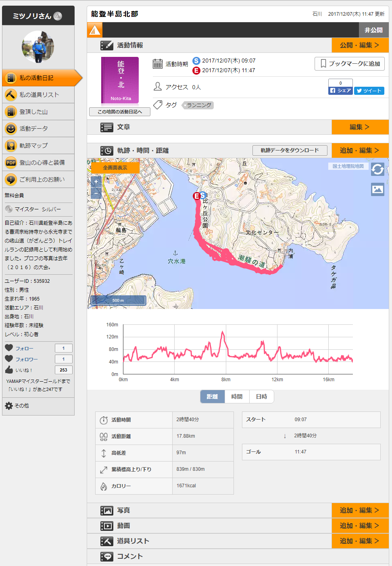Switch the elevation chart to 時間

pyautogui.click(x=237, y=397)
